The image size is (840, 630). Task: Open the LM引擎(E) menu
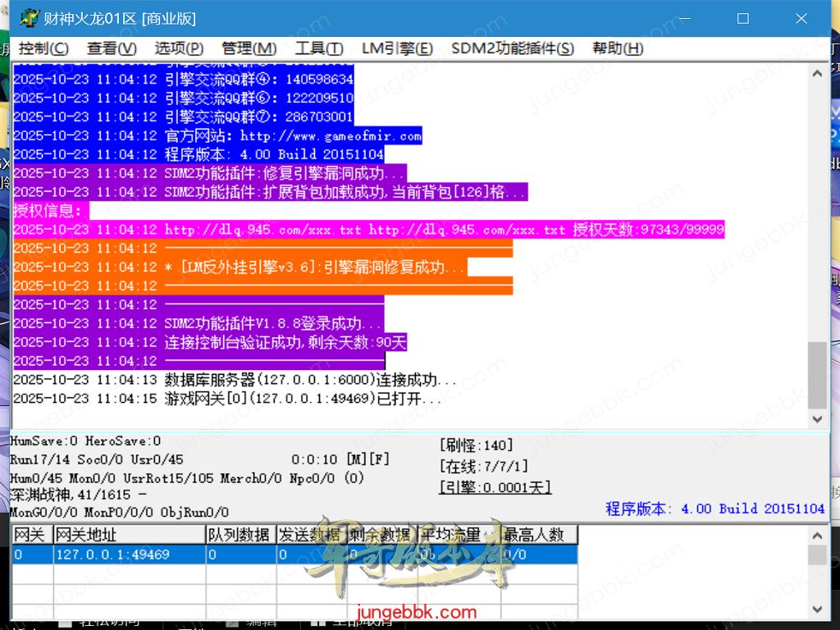click(x=397, y=48)
